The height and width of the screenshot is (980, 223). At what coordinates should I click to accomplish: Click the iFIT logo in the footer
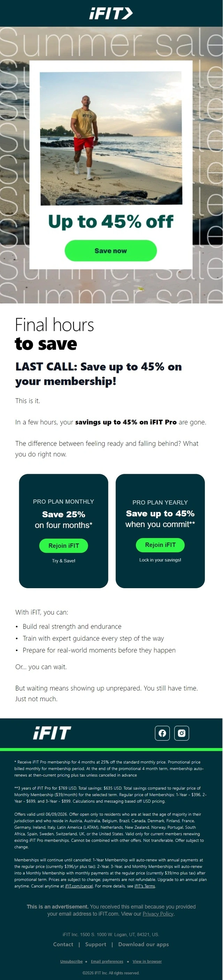tap(52, 733)
